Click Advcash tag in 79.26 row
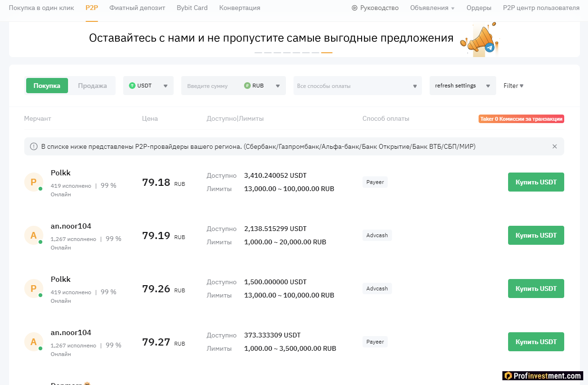The height and width of the screenshot is (385, 588). coord(377,289)
